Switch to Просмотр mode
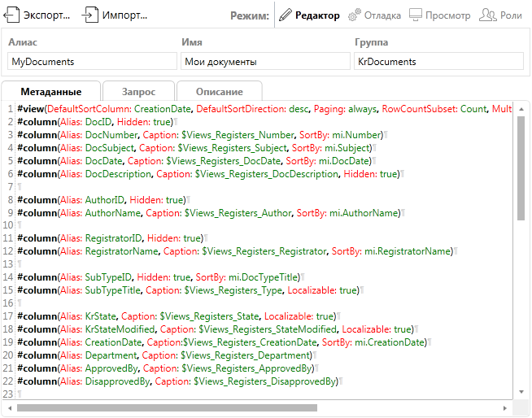 (x=448, y=15)
